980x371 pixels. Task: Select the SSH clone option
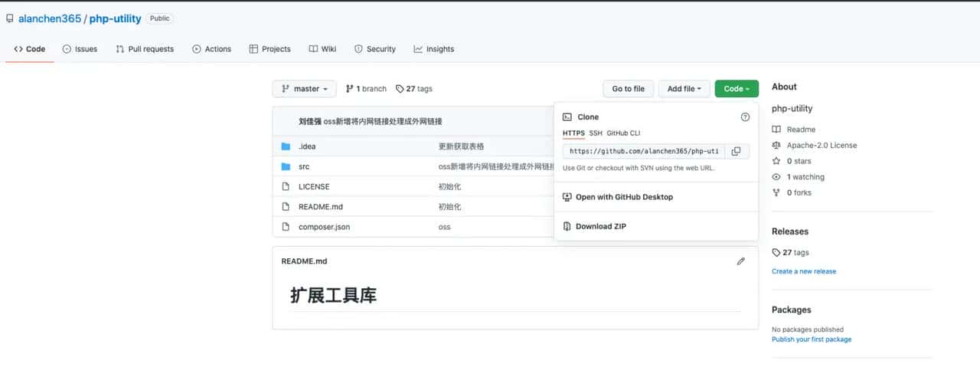click(595, 133)
